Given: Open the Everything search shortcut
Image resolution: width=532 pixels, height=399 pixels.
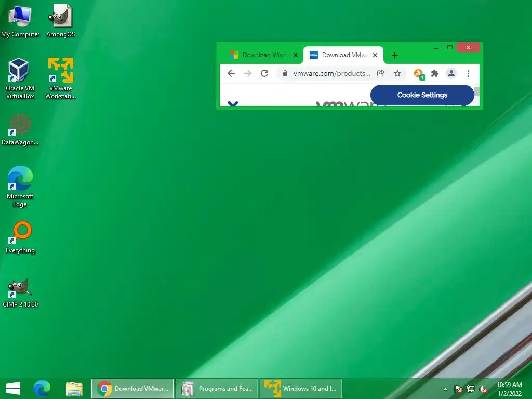Looking at the screenshot, I should click(20, 237).
